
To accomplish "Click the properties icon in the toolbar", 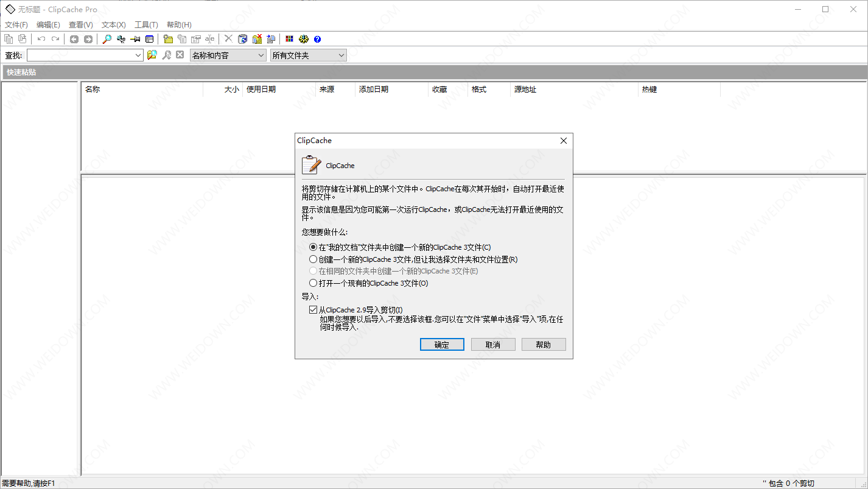I will point(196,39).
